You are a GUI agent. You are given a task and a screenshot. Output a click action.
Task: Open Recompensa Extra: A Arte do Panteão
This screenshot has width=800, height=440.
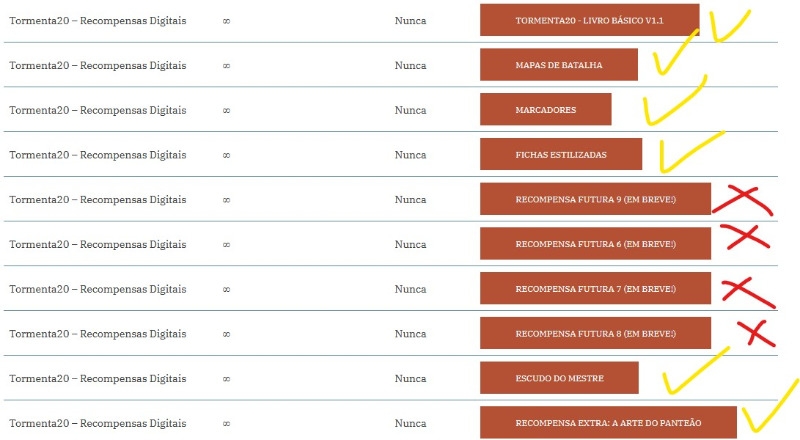pos(608,422)
